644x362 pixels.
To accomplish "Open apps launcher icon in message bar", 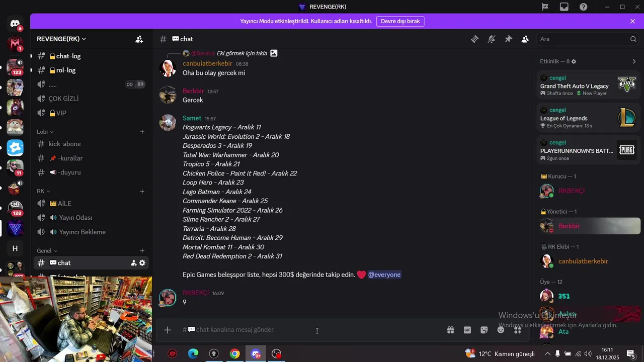I will coord(518,330).
